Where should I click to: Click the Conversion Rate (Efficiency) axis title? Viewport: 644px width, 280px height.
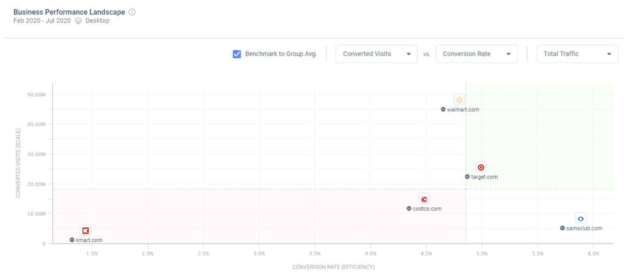point(333,267)
